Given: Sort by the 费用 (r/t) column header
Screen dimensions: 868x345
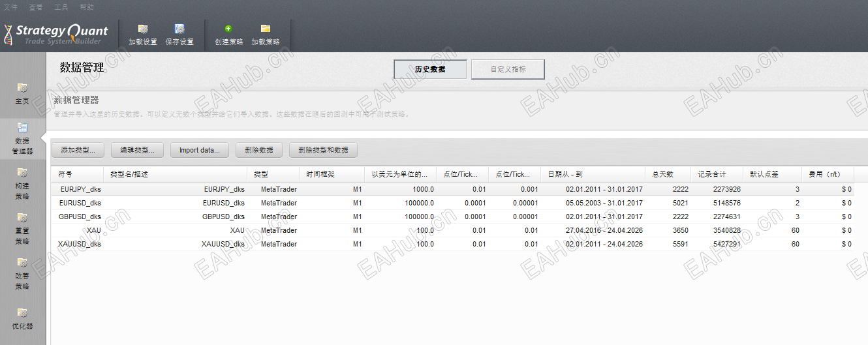Looking at the screenshot, I should coord(828,174).
